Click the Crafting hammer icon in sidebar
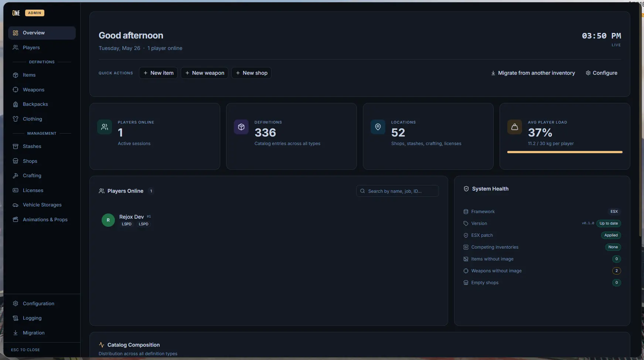 click(x=16, y=176)
